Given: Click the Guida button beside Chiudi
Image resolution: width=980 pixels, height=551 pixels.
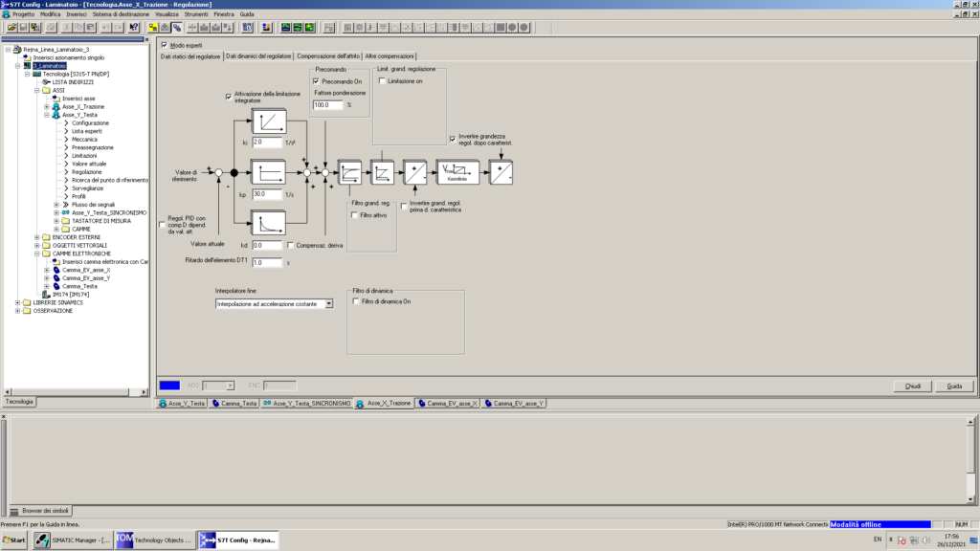Looking at the screenshot, I should coord(954,386).
